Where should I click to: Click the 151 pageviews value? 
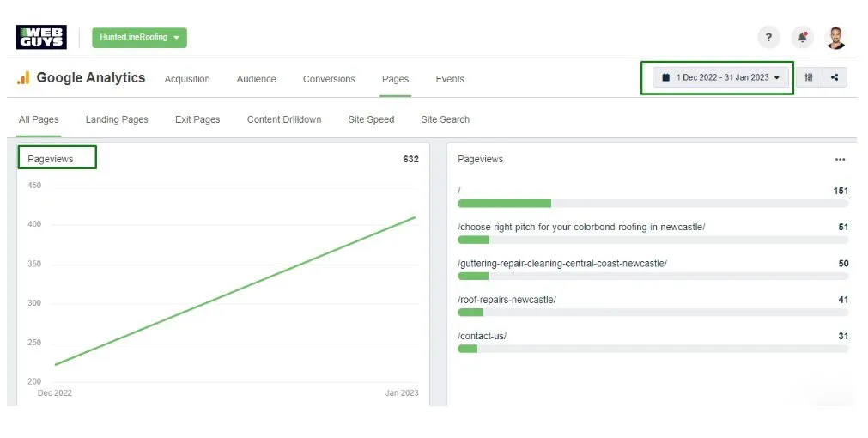coord(841,191)
